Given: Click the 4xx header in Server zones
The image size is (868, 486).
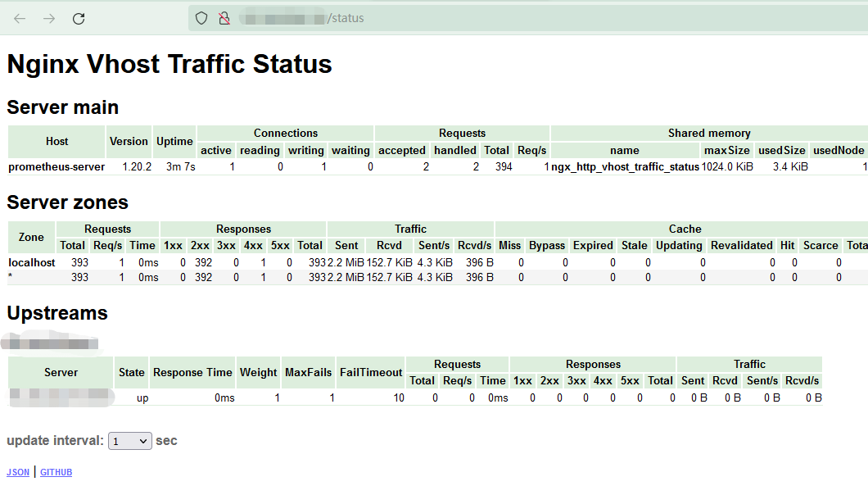Looking at the screenshot, I should (253, 246).
